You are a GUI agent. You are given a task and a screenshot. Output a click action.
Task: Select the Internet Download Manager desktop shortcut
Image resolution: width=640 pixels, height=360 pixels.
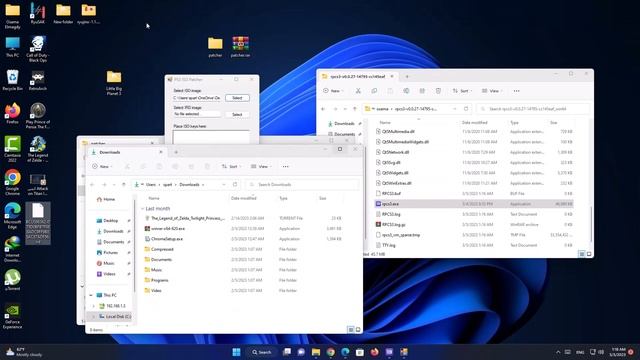(12, 249)
